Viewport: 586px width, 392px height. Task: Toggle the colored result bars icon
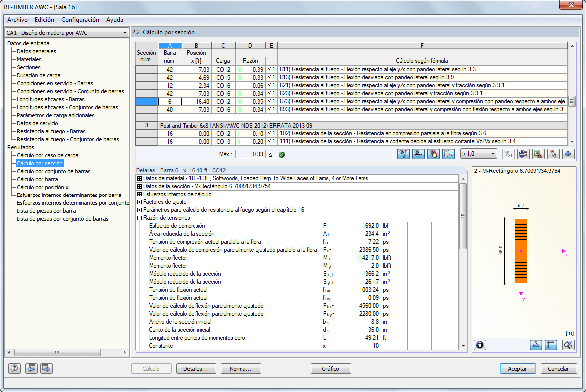click(x=448, y=154)
